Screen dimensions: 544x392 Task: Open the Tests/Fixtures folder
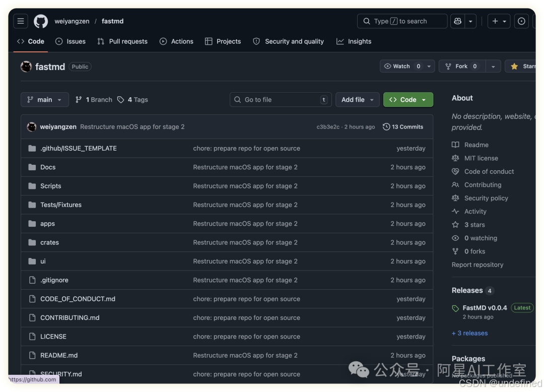tap(61, 205)
